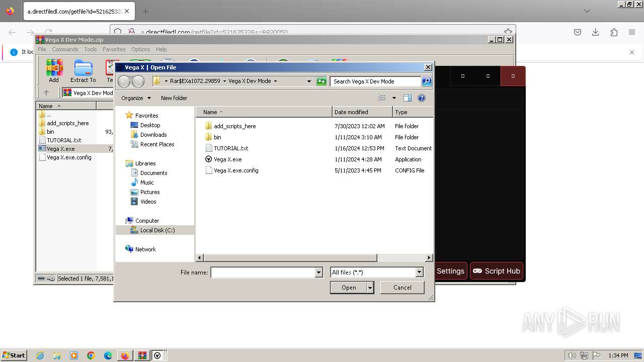Open Organize dropdown in dialog

136,98
